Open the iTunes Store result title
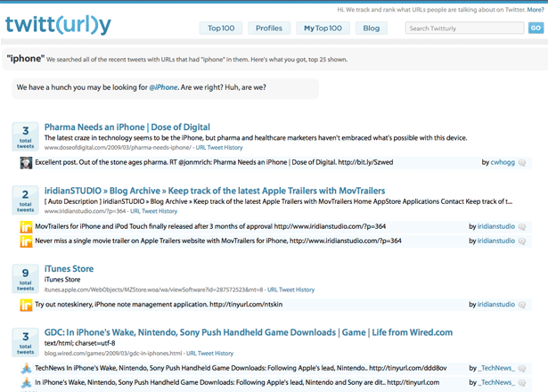The image size is (548, 392). click(69, 269)
